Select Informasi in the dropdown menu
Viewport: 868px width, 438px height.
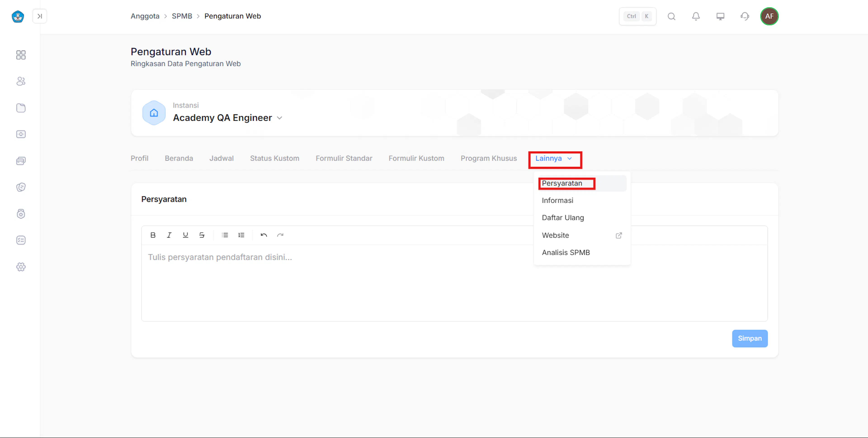(582, 201)
